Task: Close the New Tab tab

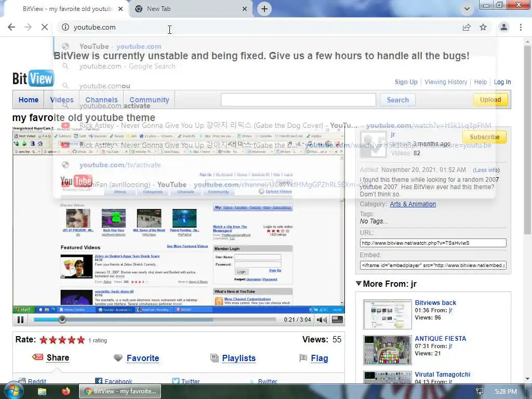Action: [245, 9]
